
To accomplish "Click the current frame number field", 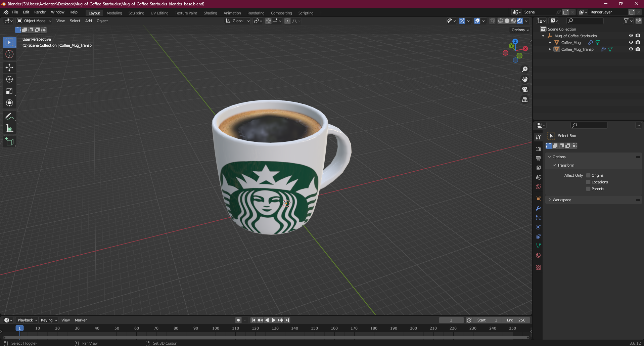I will [x=451, y=320].
